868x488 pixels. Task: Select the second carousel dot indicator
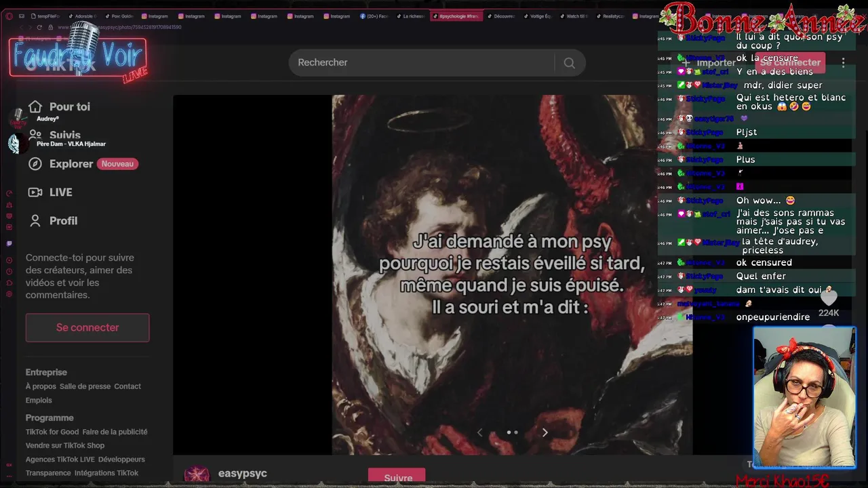click(516, 432)
